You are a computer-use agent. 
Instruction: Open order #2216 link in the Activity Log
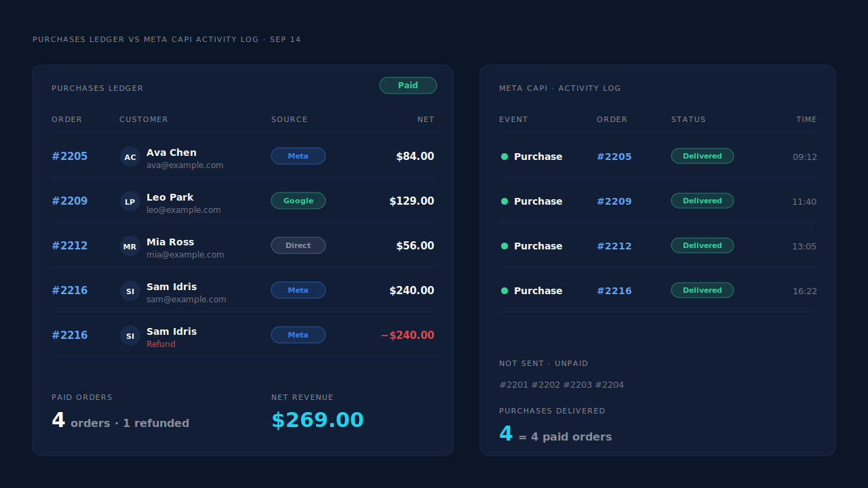point(614,291)
